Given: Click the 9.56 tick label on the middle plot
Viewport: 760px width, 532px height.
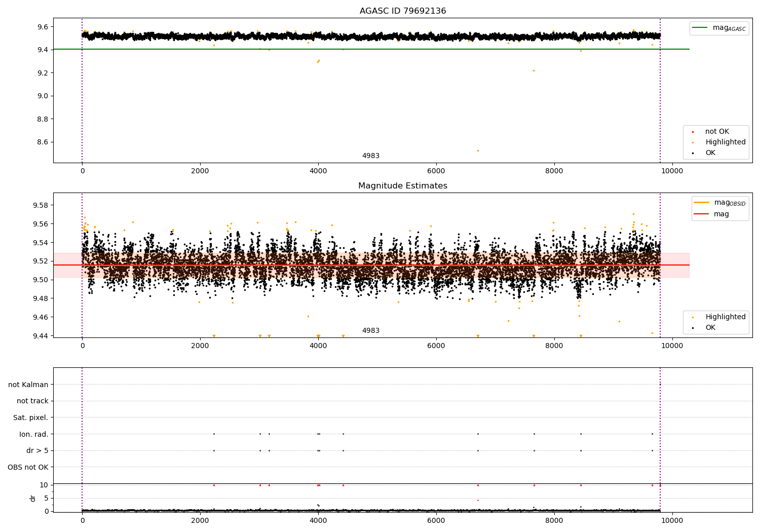Looking at the screenshot, I should (x=40, y=224).
